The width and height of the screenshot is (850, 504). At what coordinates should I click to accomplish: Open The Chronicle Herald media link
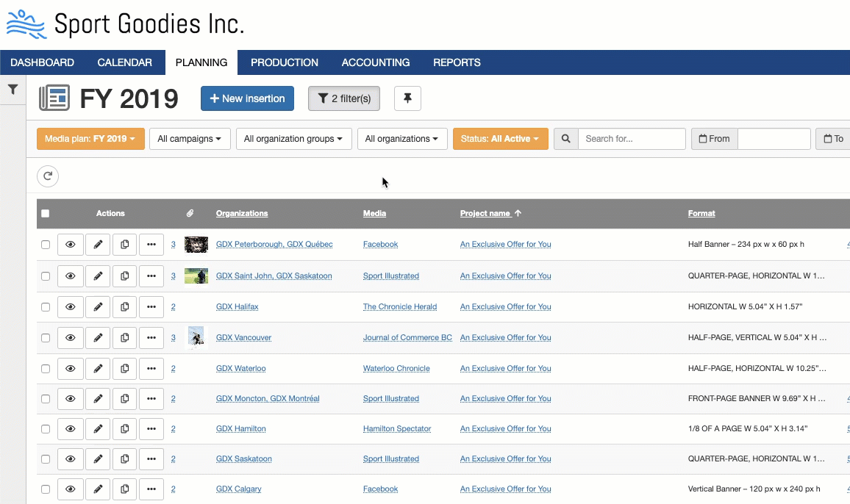click(400, 307)
